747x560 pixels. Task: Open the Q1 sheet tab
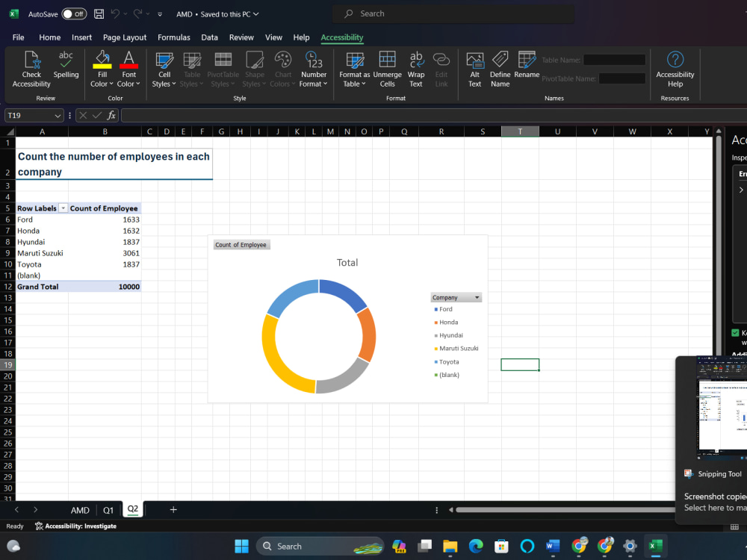(x=108, y=509)
